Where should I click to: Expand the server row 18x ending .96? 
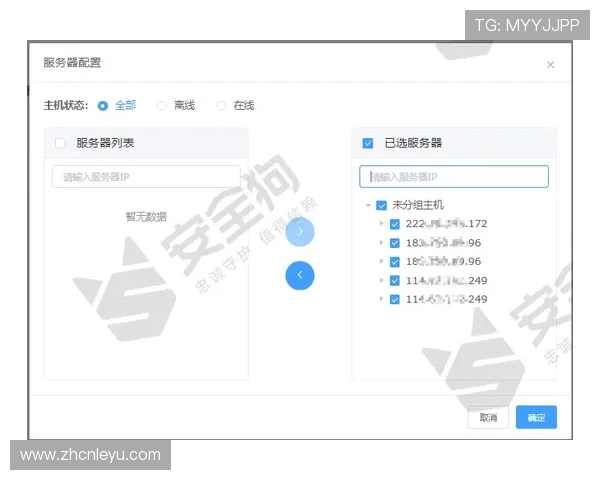click(x=381, y=242)
